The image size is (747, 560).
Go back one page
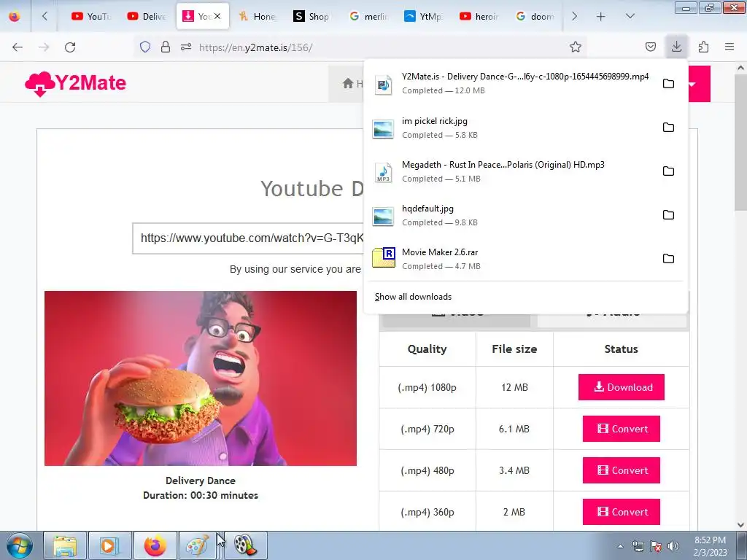click(x=18, y=47)
